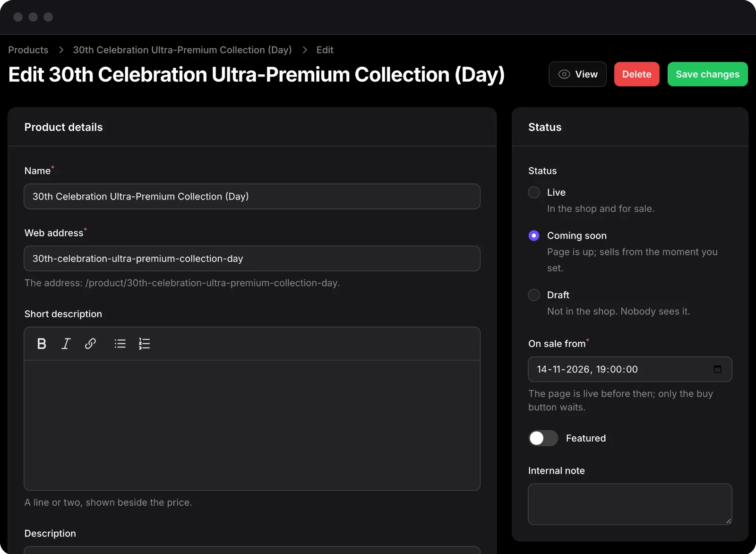The image size is (756, 554).
Task: Click 'A line or two, shown beside the price.'
Action: pos(108,502)
